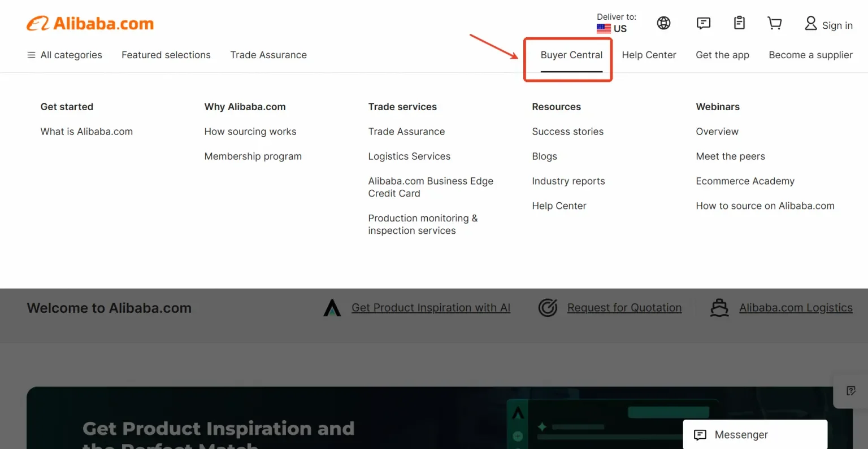The width and height of the screenshot is (868, 449).
Task: Click the Alibaba.com Logistics ship icon
Action: tap(719, 308)
